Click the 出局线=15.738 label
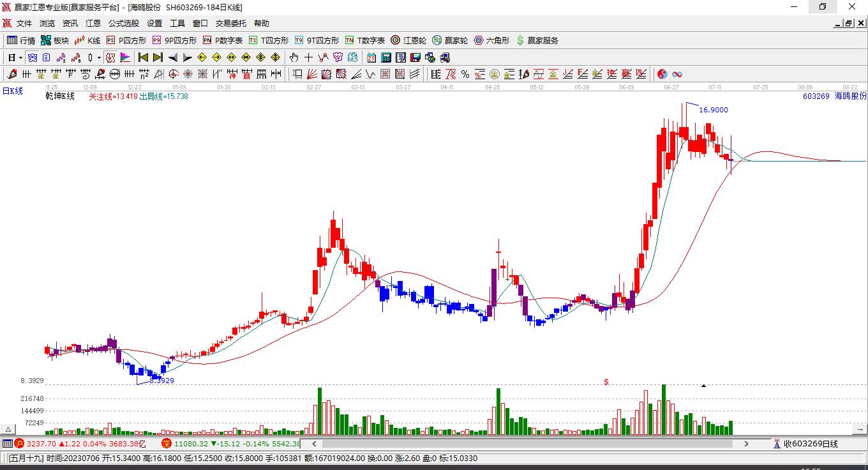868x470 pixels. click(163, 96)
